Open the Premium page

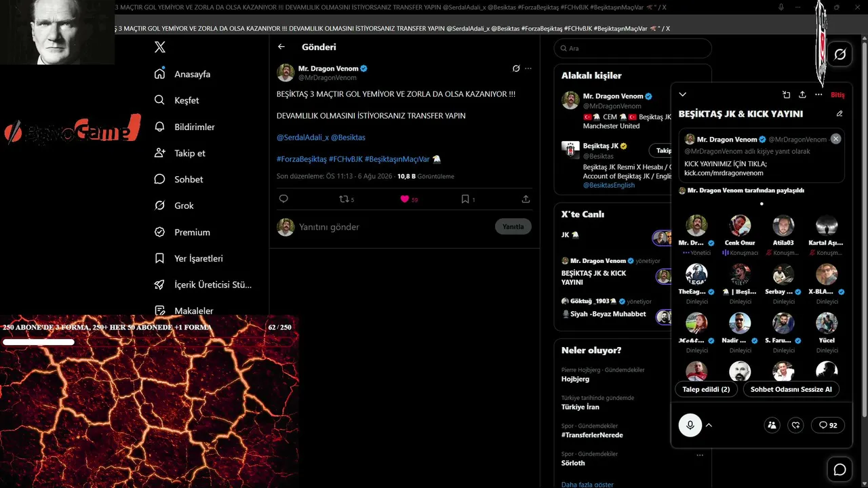coord(182,232)
